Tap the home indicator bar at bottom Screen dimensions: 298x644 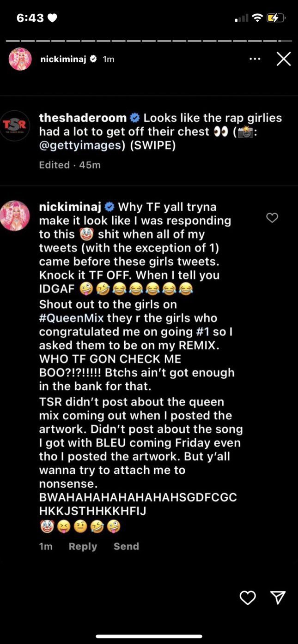click(149, 637)
